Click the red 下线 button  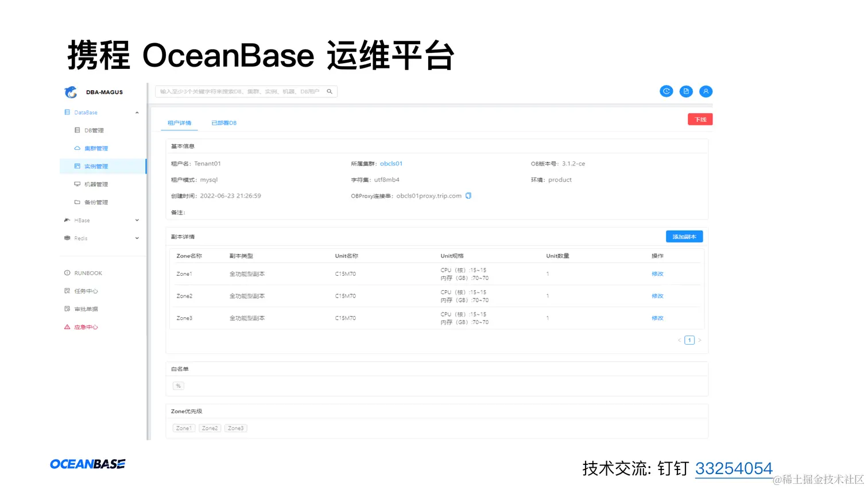(700, 120)
